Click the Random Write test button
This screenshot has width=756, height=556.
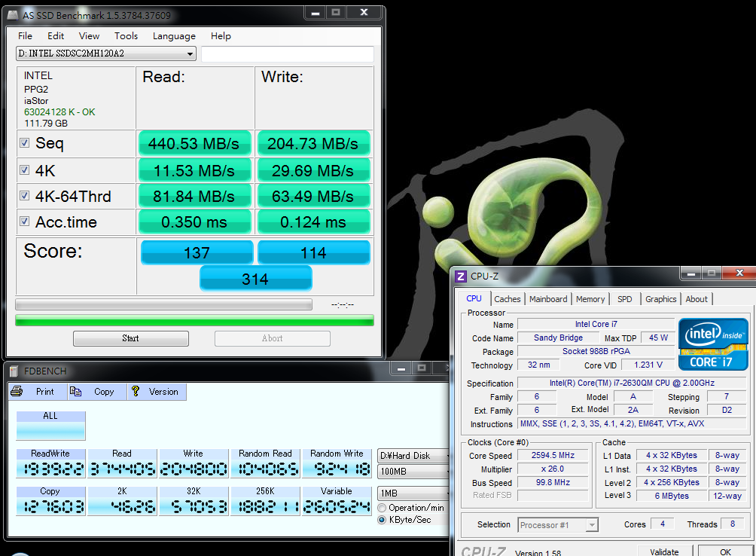coord(337,463)
